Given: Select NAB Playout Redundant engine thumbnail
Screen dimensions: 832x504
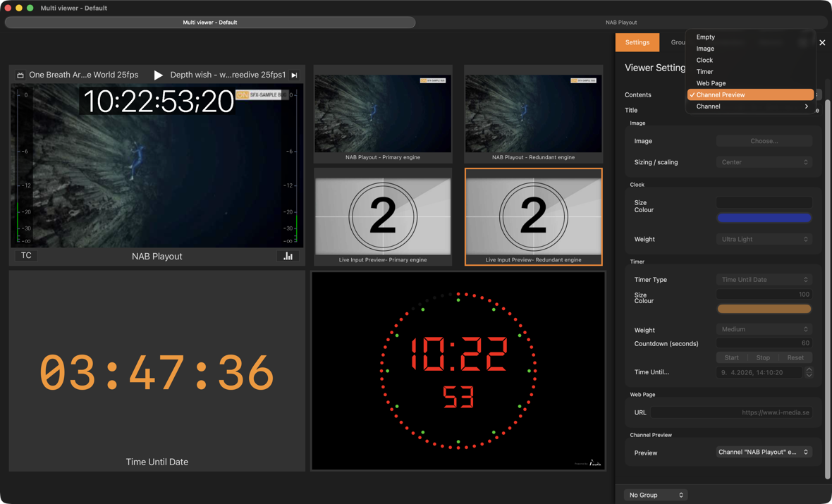Looking at the screenshot, I should 533,114.
